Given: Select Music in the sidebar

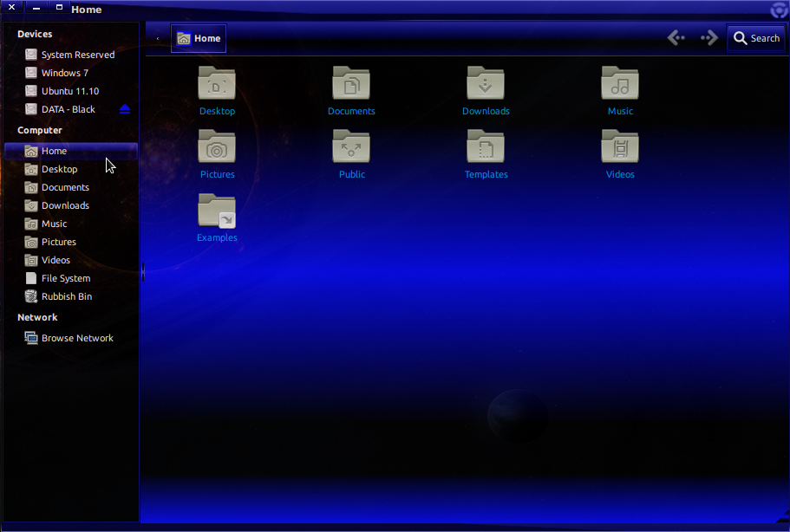Looking at the screenshot, I should (x=71, y=224).
